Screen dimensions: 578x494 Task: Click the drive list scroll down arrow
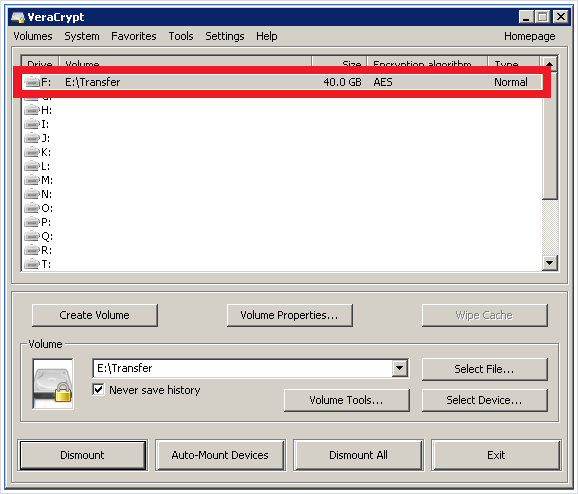tap(550, 263)
